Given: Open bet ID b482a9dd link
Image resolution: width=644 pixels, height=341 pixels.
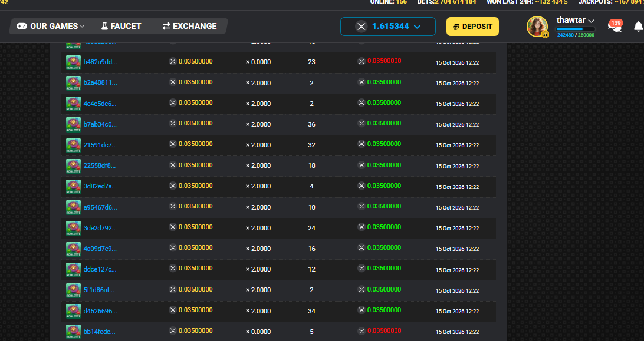Looking at the screenshot, I should (x=100, y=62).
